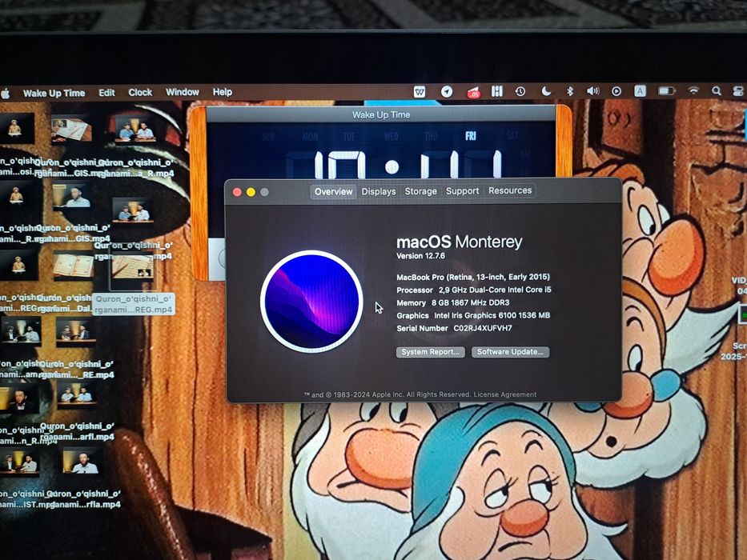Click the Wake Up Time window title bar
Image resolution: width=747 pixels, height=560 pixels.
(381, 114)
